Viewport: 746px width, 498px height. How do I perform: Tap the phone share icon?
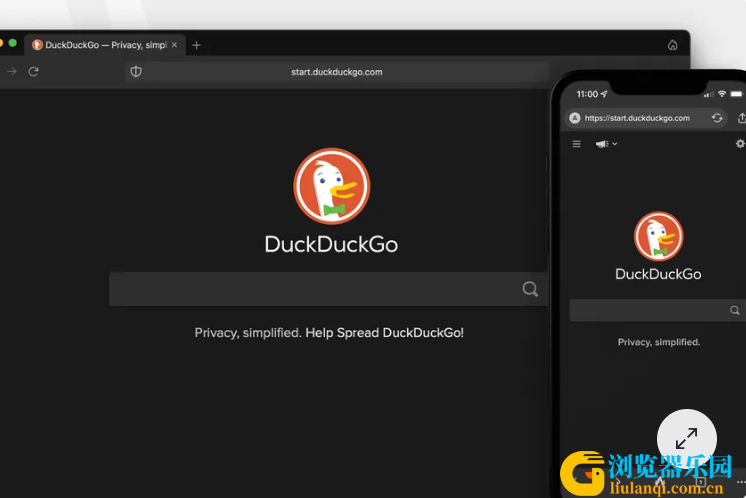tap(742, 117)
